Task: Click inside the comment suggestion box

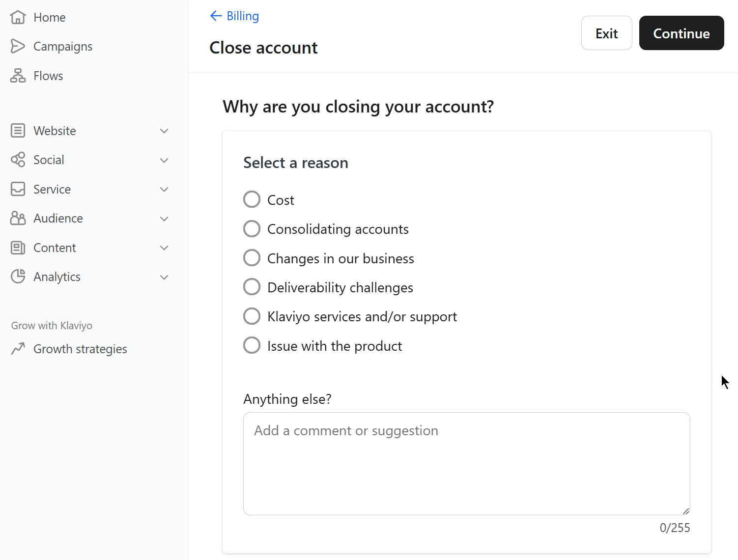Action: tap(466, 462)
